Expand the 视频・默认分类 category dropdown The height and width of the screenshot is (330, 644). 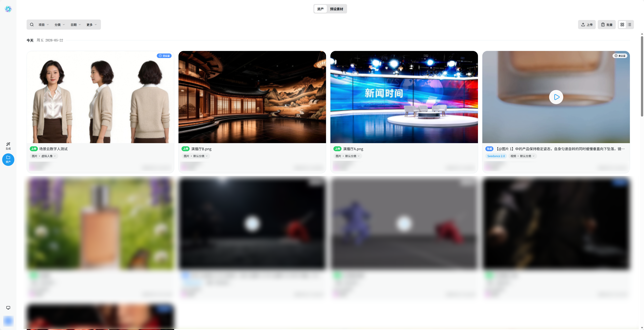point(523,156)
